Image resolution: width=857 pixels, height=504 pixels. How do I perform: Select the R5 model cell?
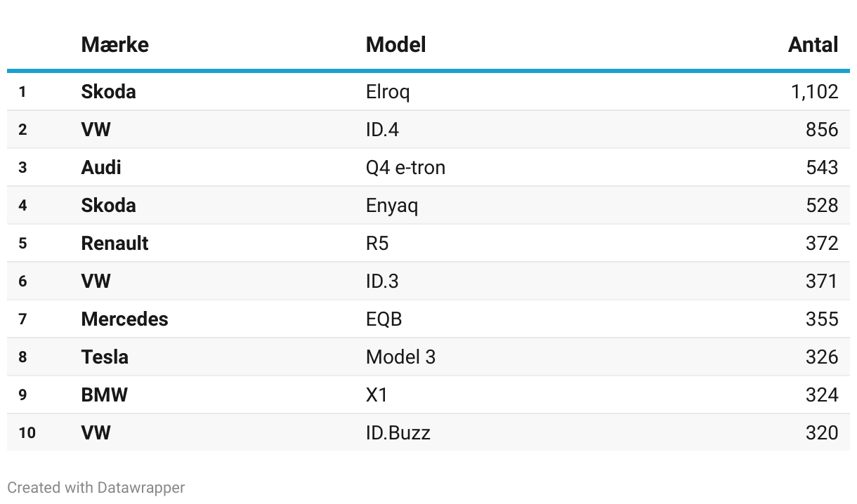pos(377,244)
